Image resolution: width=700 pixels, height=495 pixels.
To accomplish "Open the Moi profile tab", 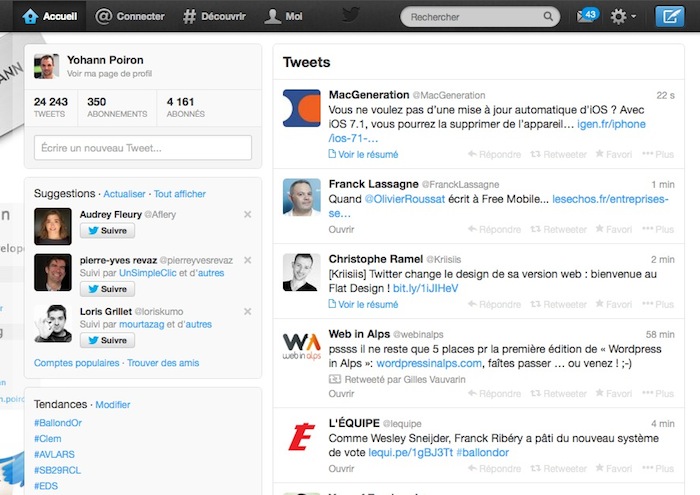I will click(283, 17).
